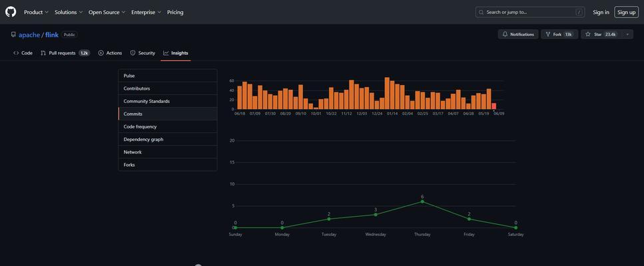644x266 pixels.
Task: Click the Thursday axis label
Action: click(x=422, y=235)
